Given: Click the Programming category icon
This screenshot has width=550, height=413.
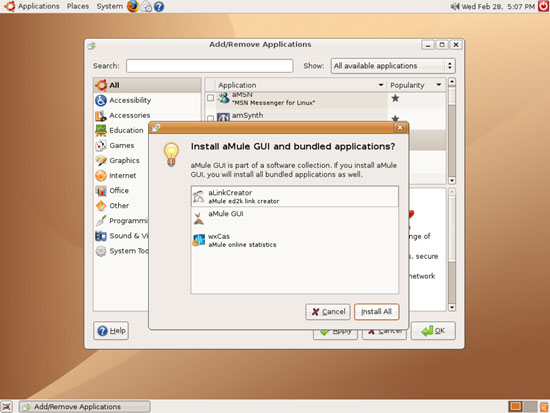Looking at the screenshot, I should 101,221.
